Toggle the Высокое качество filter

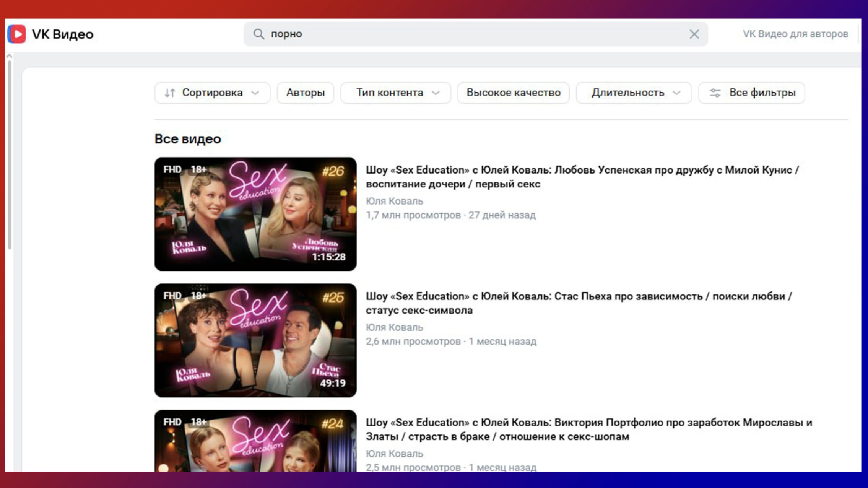(513, 93)
